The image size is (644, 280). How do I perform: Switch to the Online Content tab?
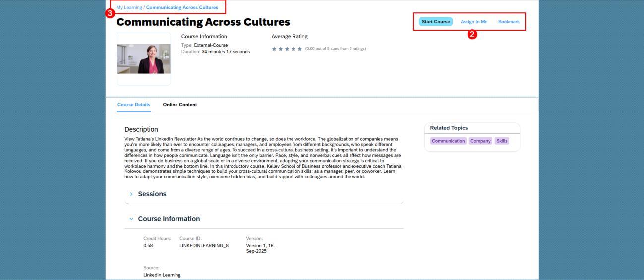click(179, 105)
